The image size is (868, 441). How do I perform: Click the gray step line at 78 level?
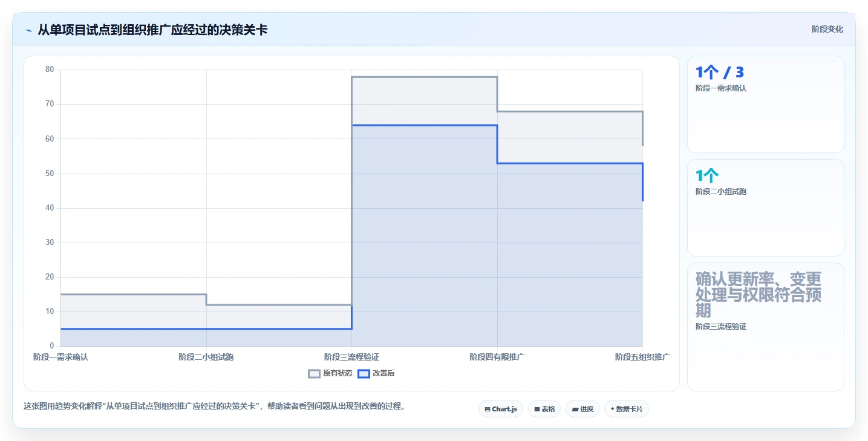pyautogui.click(x=424, y=77)
